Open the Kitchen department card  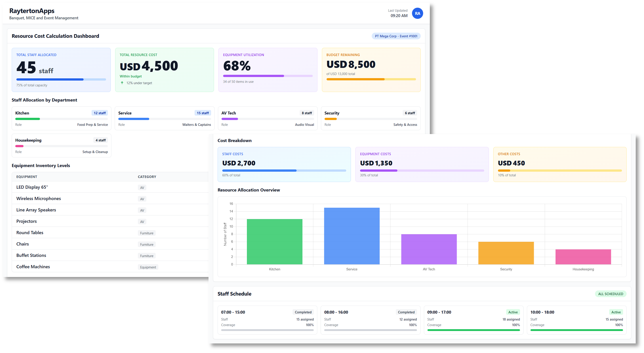coord(61,118)
